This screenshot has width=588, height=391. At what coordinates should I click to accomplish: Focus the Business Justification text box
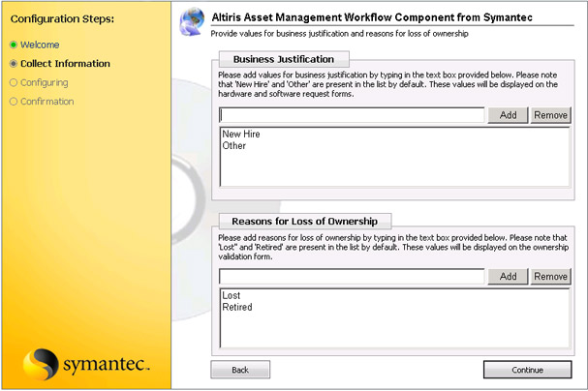(352, 115)
